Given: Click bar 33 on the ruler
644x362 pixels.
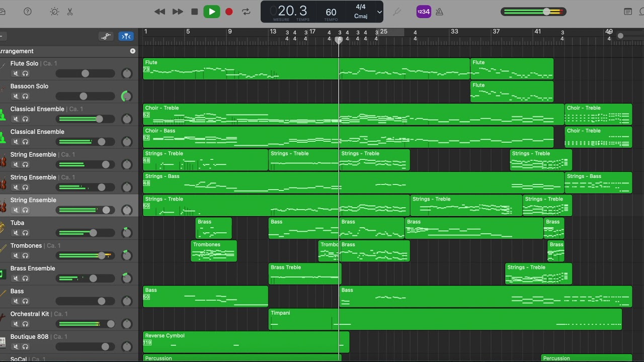Looking at the screenshot, I should click(x=454, y=31).
